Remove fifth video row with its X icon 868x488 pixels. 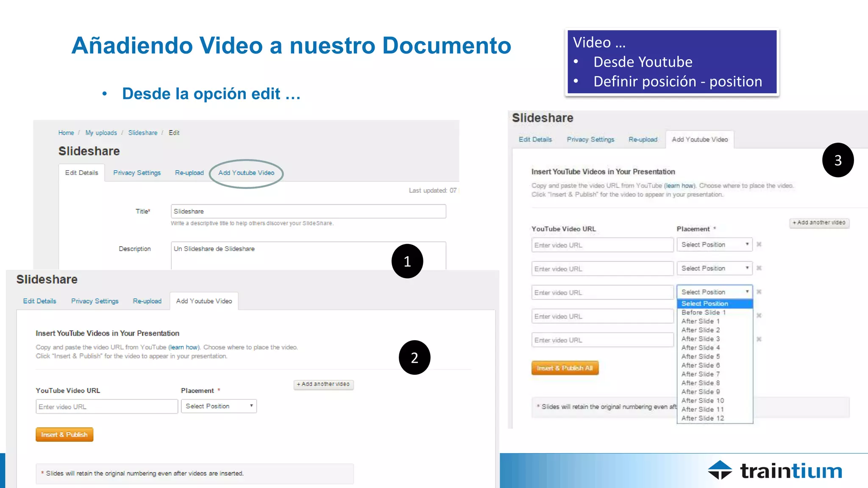point(759,339)
